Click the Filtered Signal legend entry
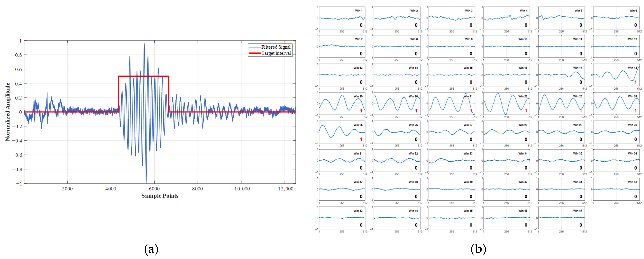The width and height of the screenshot is (644, 259). 276,47
